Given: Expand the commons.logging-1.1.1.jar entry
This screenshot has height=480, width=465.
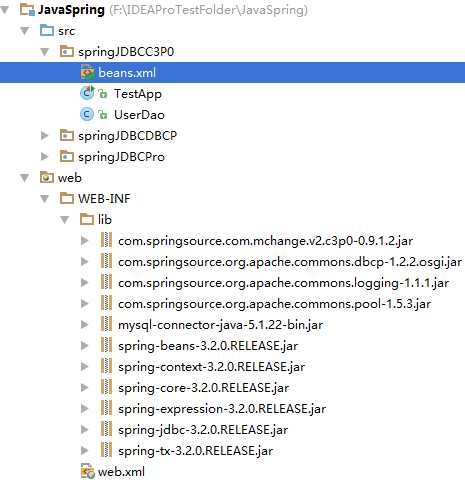Looking at the screenshot, I should pos(85,282).
